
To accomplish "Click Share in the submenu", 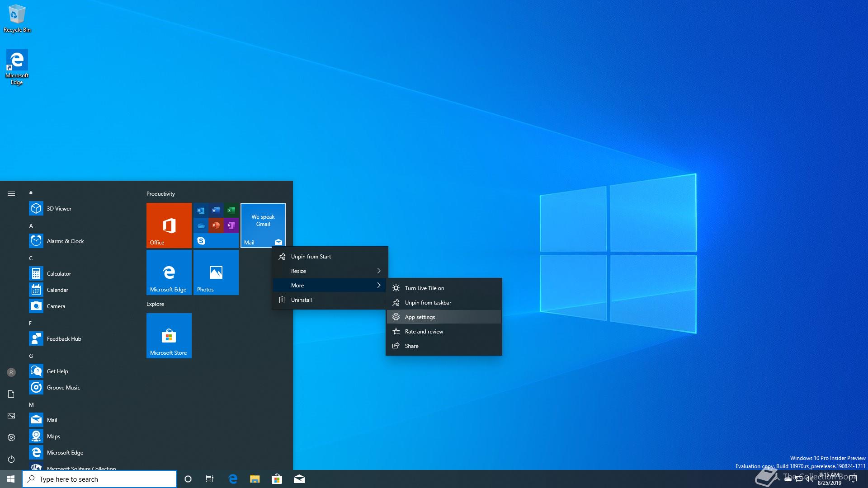I will [443, 346].
